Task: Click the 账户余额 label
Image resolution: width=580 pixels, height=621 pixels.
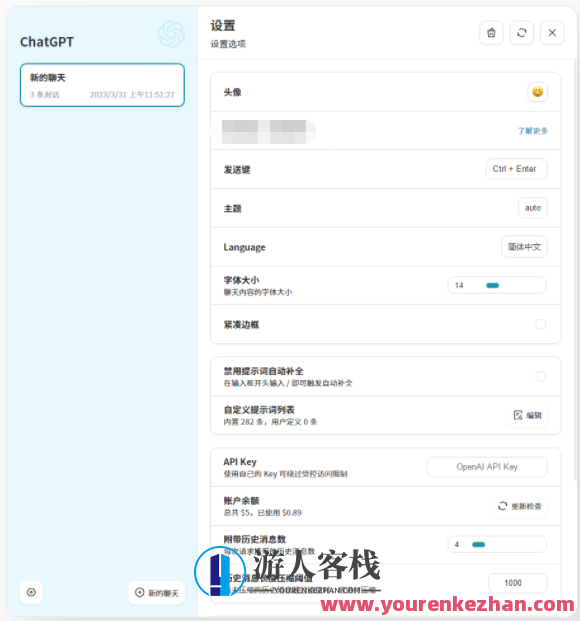Action: [241, 501]
